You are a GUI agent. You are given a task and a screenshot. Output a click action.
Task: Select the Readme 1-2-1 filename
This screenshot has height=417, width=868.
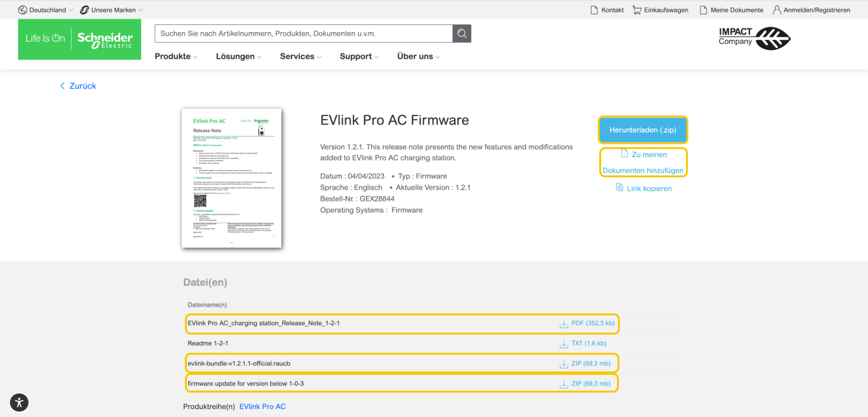[208, 344]
